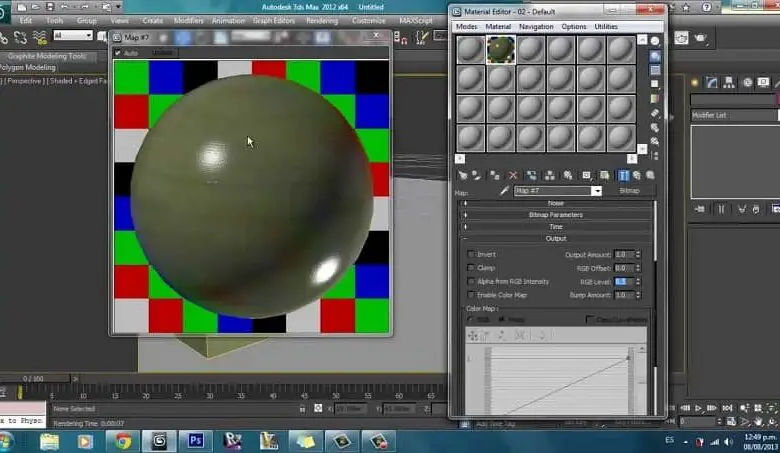Collapse the Output rollout

pos(556,239)
